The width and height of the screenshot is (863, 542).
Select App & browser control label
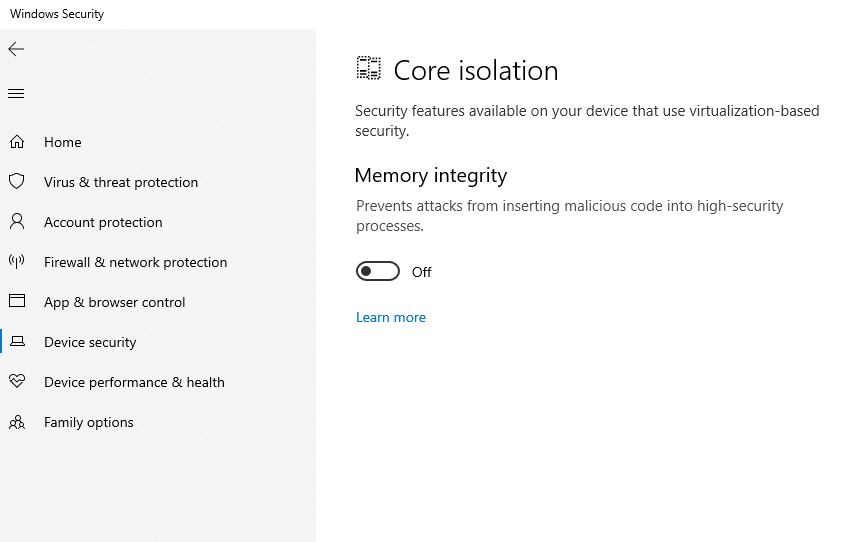(x=115, y=302)
